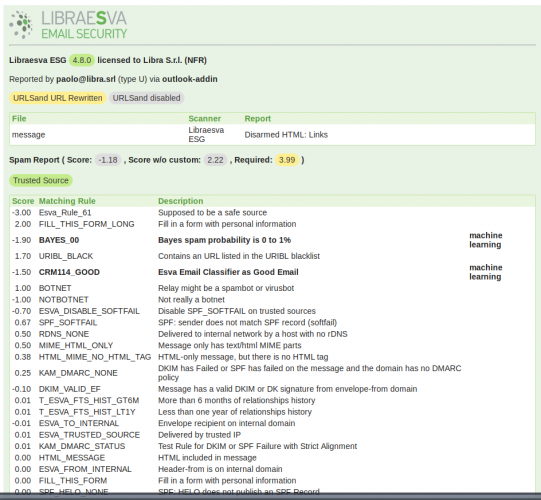Click 'Relay might be a spambot or virusbot'
This screenshot has height=500, width=541.
click(226, 288)
